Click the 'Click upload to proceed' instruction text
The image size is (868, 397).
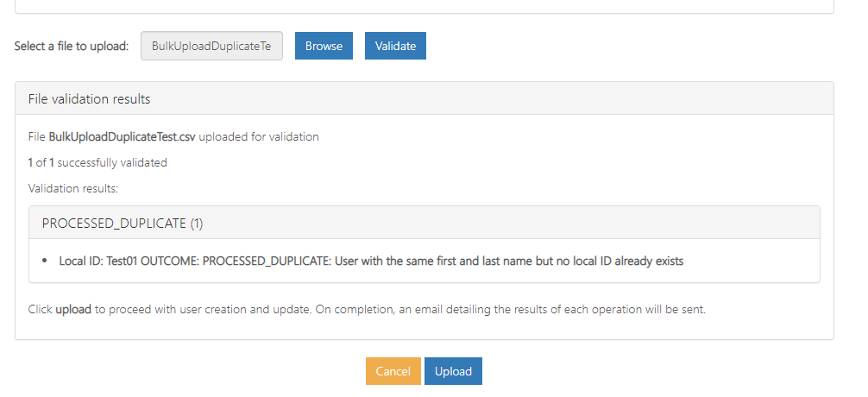tap(367, 310)
